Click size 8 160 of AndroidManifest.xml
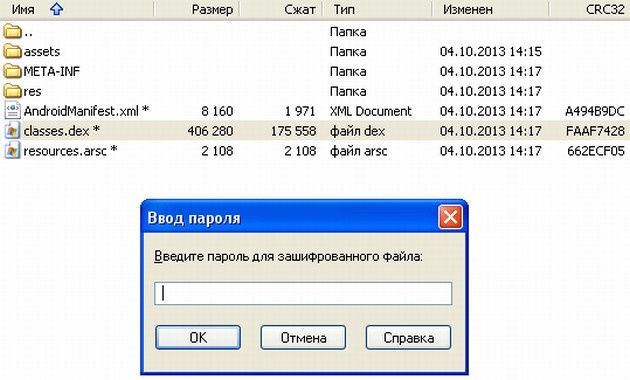The height and width of the screenshot is (380, 630). [217, 111]
